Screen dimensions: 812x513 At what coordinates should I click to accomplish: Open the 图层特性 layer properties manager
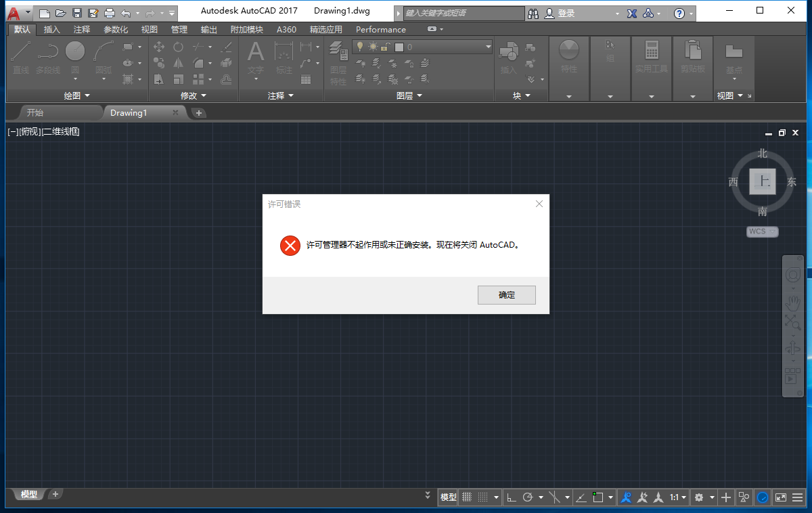click(338, 63)
